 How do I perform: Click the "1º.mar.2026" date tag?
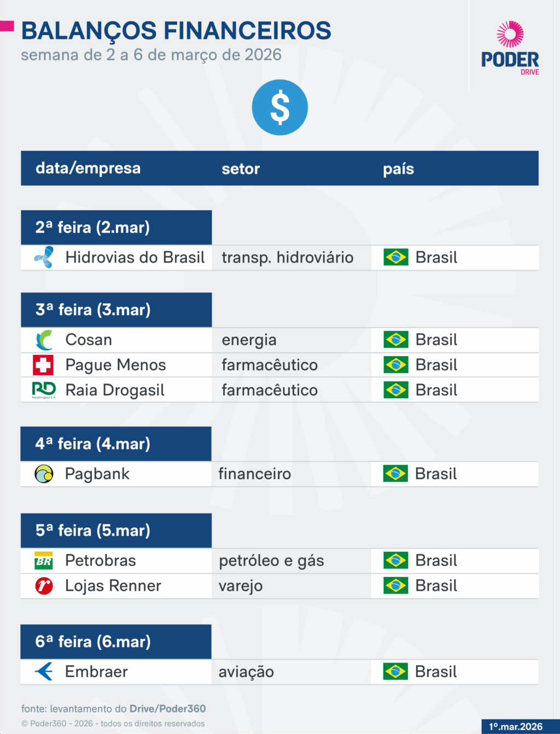click(x=516, y=726)
